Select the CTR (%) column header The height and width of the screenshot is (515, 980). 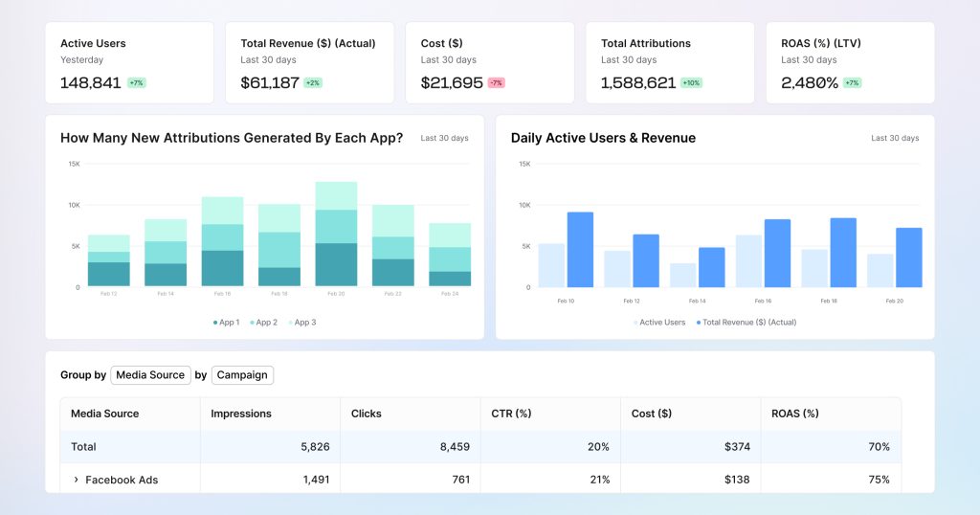click(513, 414)
